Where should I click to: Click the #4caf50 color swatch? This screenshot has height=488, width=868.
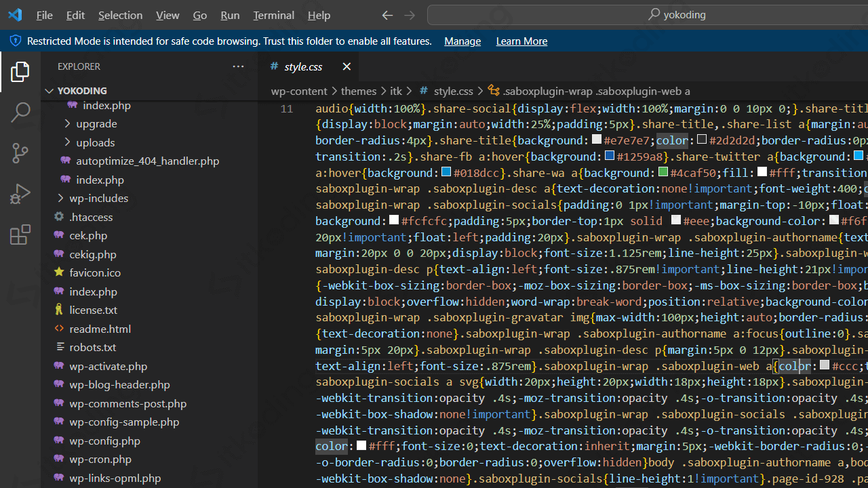663,172
